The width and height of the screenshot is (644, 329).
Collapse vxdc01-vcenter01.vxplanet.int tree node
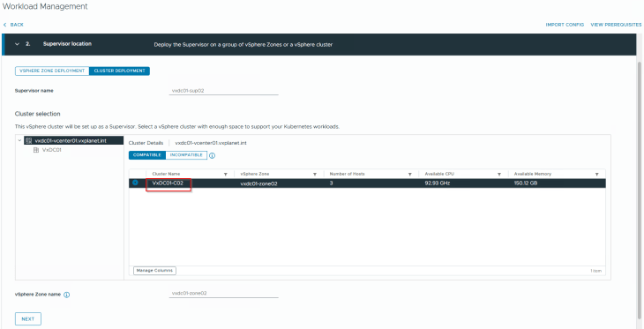click(x=19, y=140)
